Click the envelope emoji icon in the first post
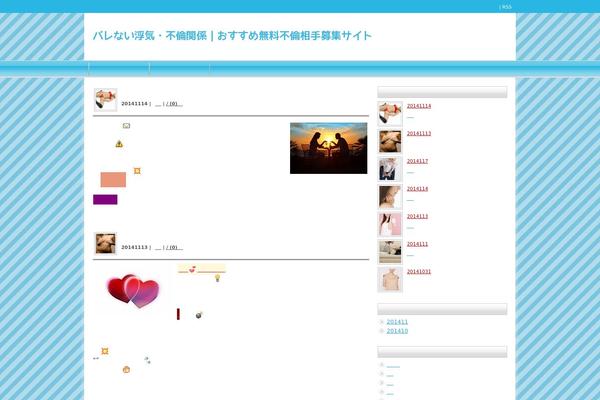 (126, 126)
